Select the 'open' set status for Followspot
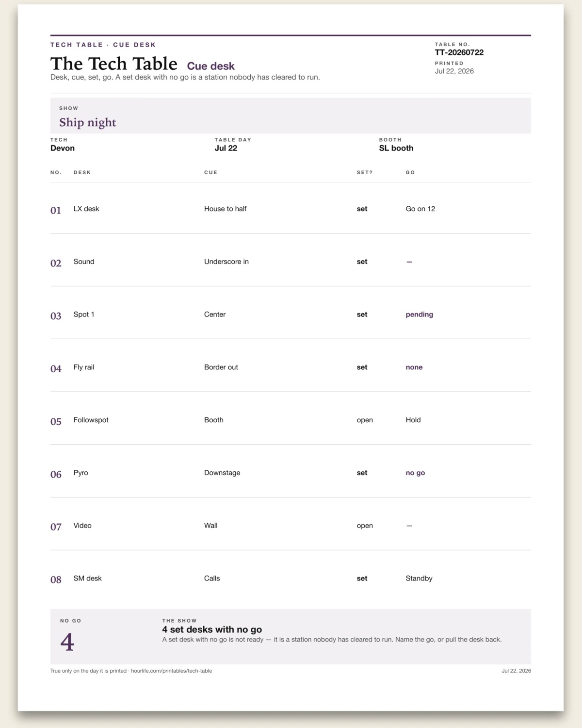 365,420
